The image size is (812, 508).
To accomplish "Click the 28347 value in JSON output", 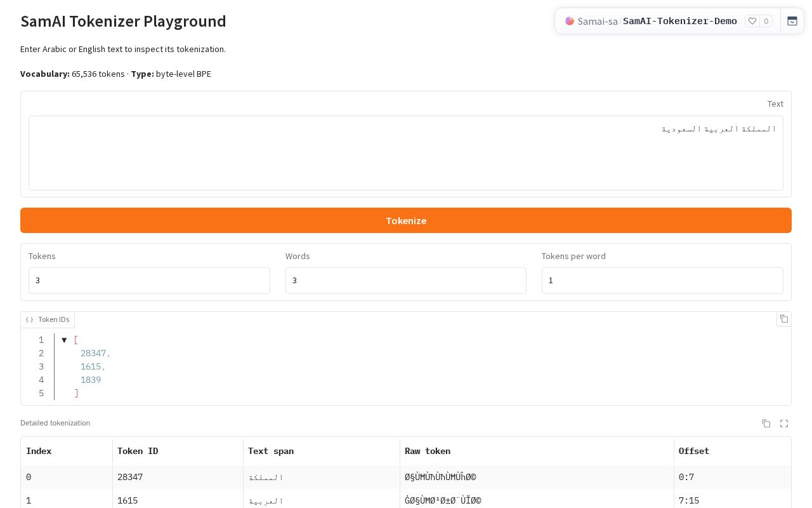I will click(x=93, y=354).
